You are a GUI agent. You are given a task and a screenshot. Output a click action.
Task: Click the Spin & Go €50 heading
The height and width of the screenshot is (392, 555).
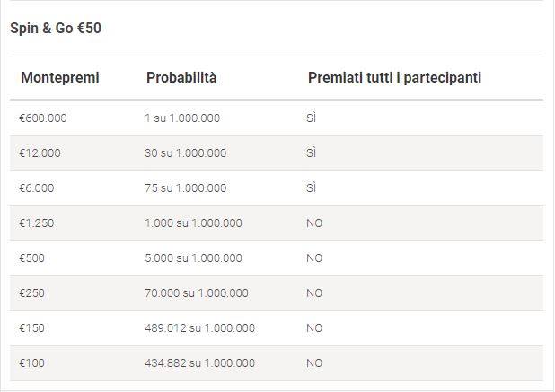56,29
